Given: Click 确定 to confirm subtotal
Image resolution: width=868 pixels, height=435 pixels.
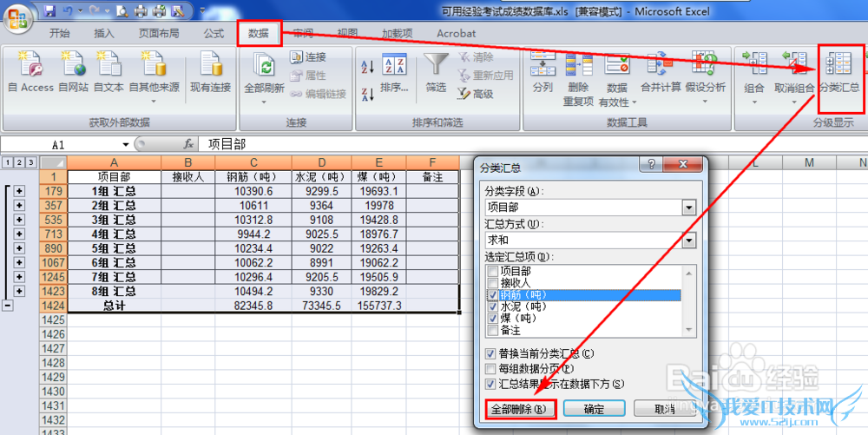Looking at the screenshot, I should [x=594, y=409].
